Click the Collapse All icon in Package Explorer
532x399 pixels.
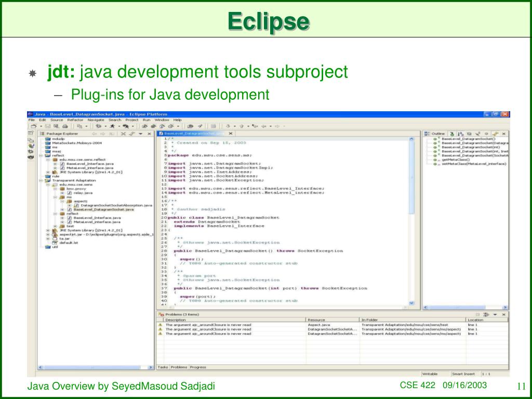point(124,134)
